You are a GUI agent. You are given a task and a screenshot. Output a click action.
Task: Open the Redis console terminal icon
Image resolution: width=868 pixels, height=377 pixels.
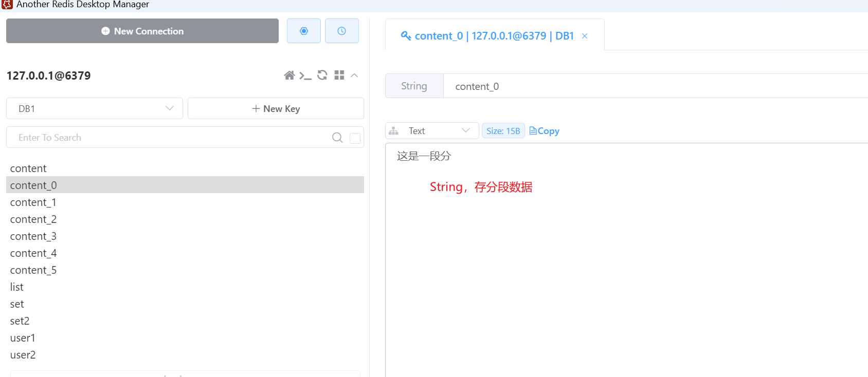[305, 76]
